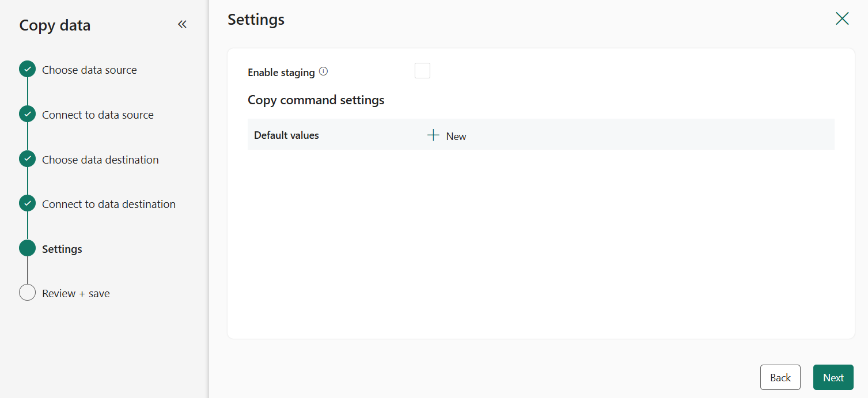Viewport: 868px width, 398px height.
Task: Open the Copy command settings section
Action: pyautogui.click(x=316, y=100)
